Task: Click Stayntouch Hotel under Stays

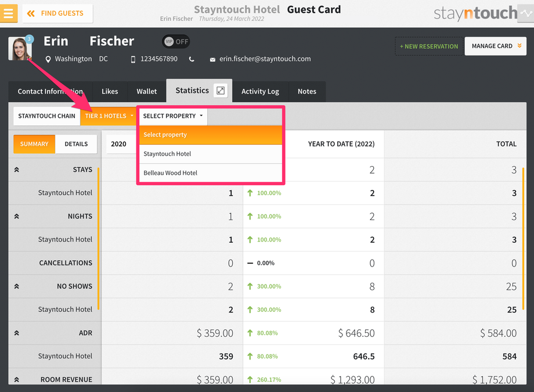Action: pos(65,193)
